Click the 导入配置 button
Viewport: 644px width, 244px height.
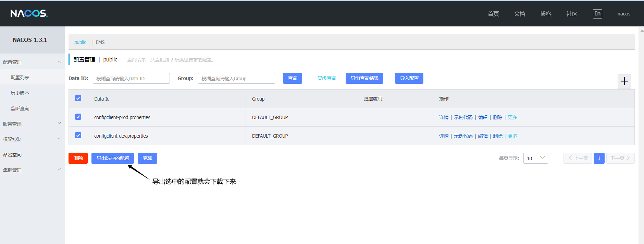coord(409,78)
